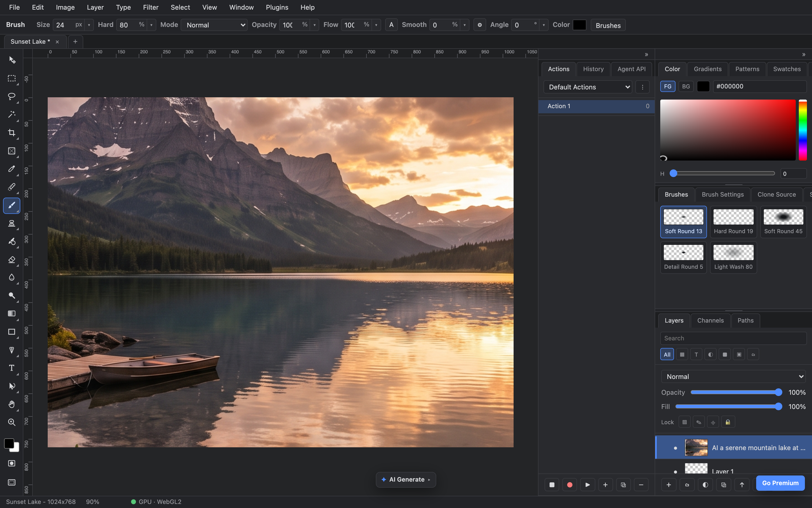Viewport: 812px width, 508px height.
Task: Collapse the Actions panel column chevron
Action: [646, 54]
